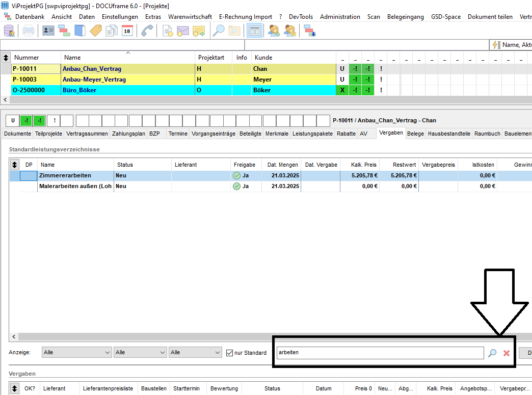Click the folder search icon
The image size is (532, 395).
(x=234, y=31)
